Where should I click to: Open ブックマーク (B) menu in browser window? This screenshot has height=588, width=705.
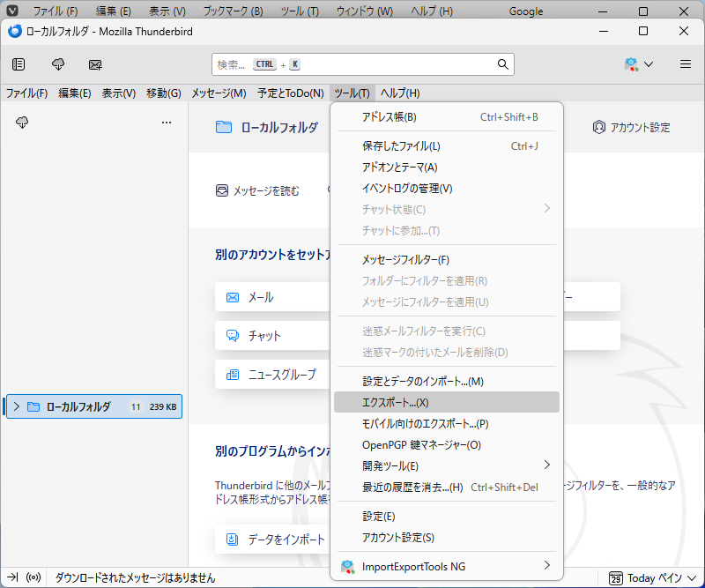click(233, 11)
